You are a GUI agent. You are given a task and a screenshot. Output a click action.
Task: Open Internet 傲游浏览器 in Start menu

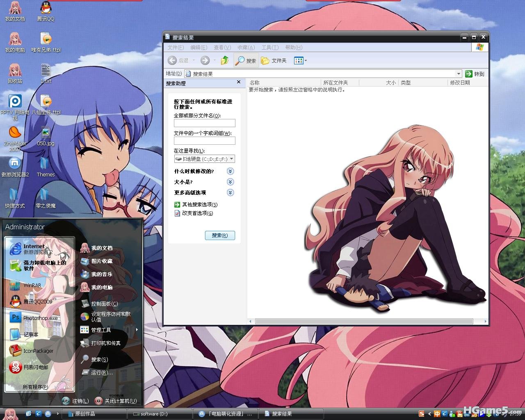39,249
